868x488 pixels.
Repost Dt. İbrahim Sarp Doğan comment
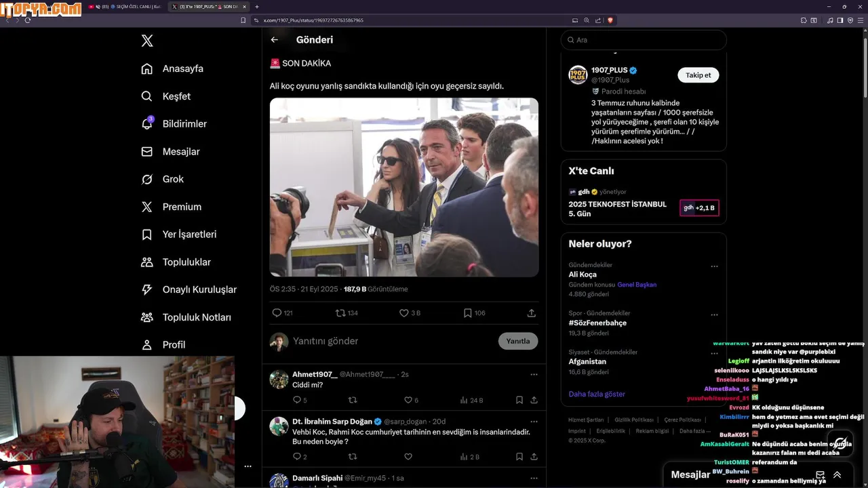coord(352,457)
